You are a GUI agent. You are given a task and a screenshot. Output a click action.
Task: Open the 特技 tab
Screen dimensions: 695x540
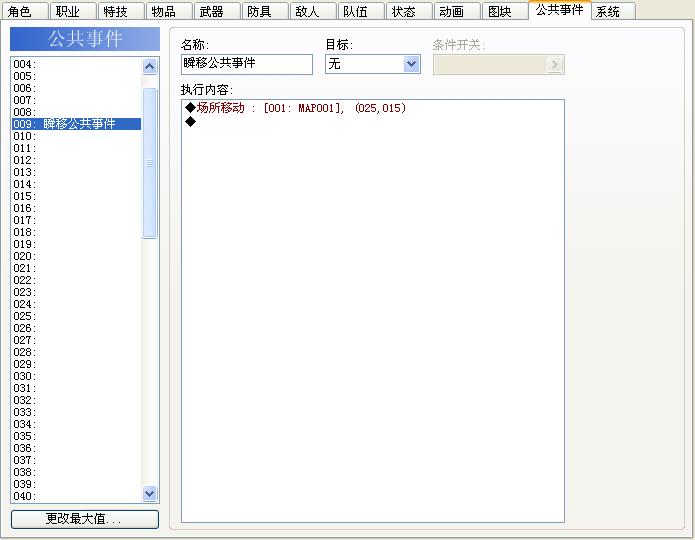click(x=121, y=11)
